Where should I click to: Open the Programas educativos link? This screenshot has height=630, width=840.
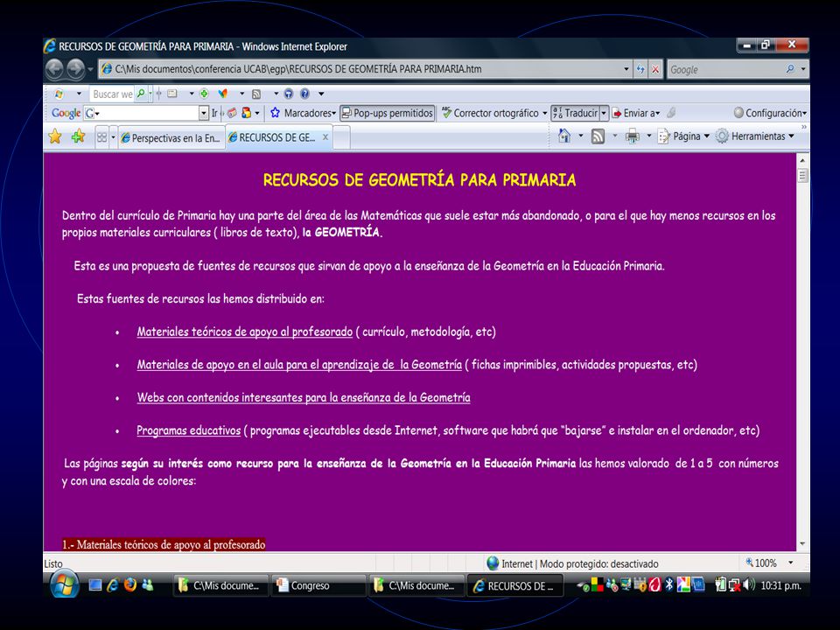189,430
